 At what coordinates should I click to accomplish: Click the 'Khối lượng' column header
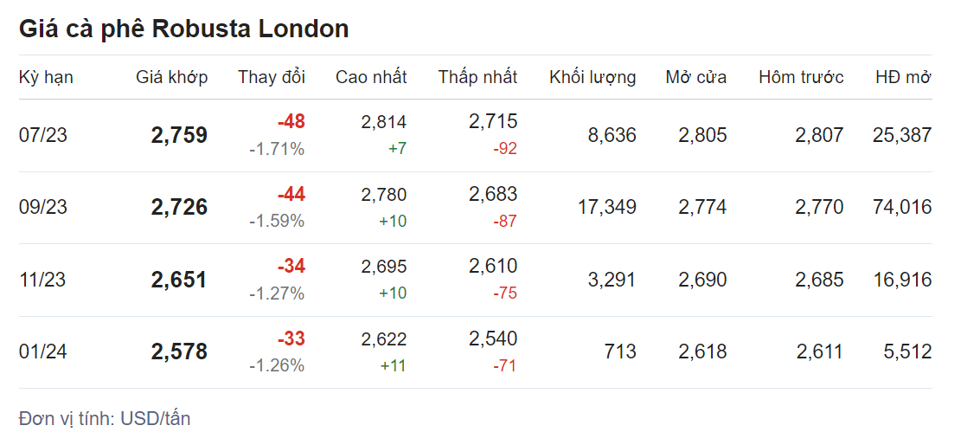tap(592, 77)
